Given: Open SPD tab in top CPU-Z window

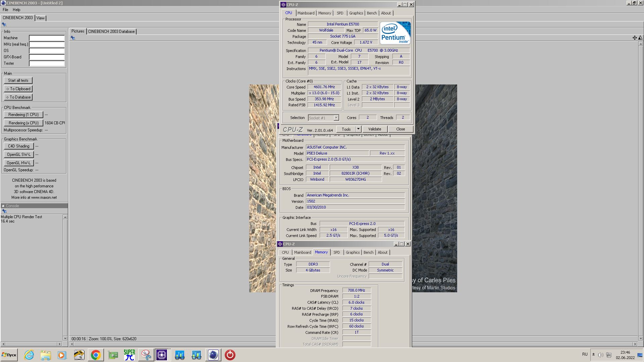Looking at the screenshot, I should click(340, 13).
